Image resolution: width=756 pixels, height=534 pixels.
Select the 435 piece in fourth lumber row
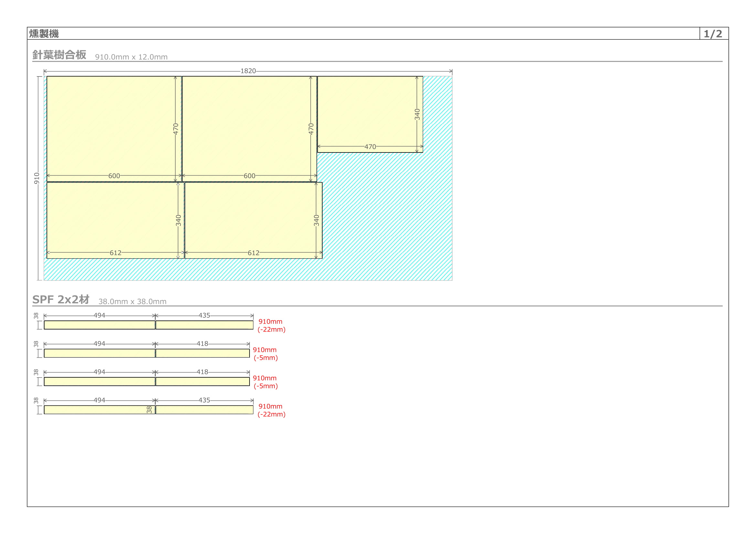pyautogui.click(x=205, y=410)
